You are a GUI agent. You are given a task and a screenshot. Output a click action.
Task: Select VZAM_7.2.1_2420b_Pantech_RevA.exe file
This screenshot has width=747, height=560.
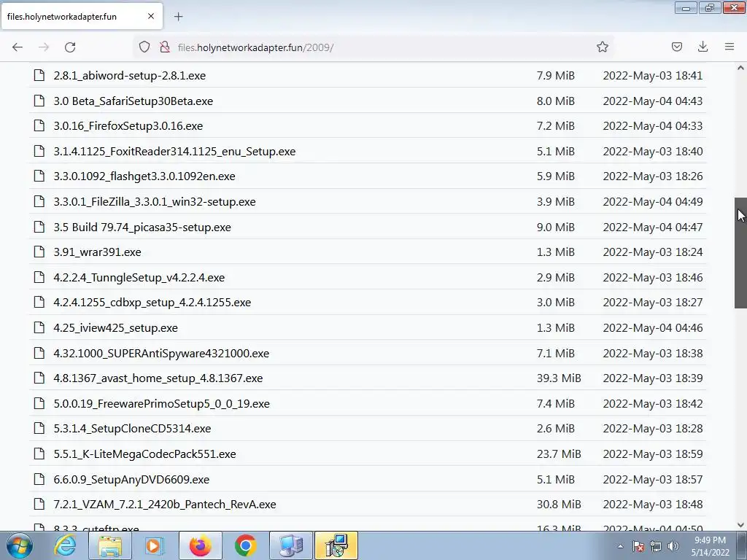pos(165,505)
